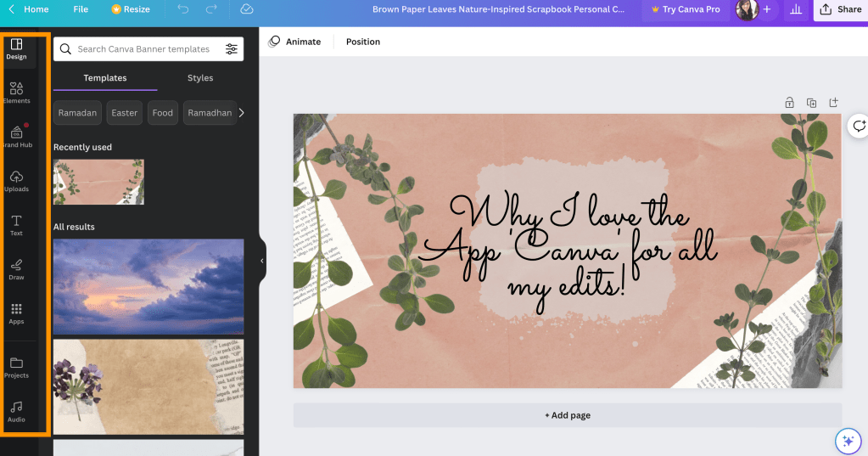Click the Canva Assistant sparkle button
Viewport: 868px width, 456px height.
point(847,440)
